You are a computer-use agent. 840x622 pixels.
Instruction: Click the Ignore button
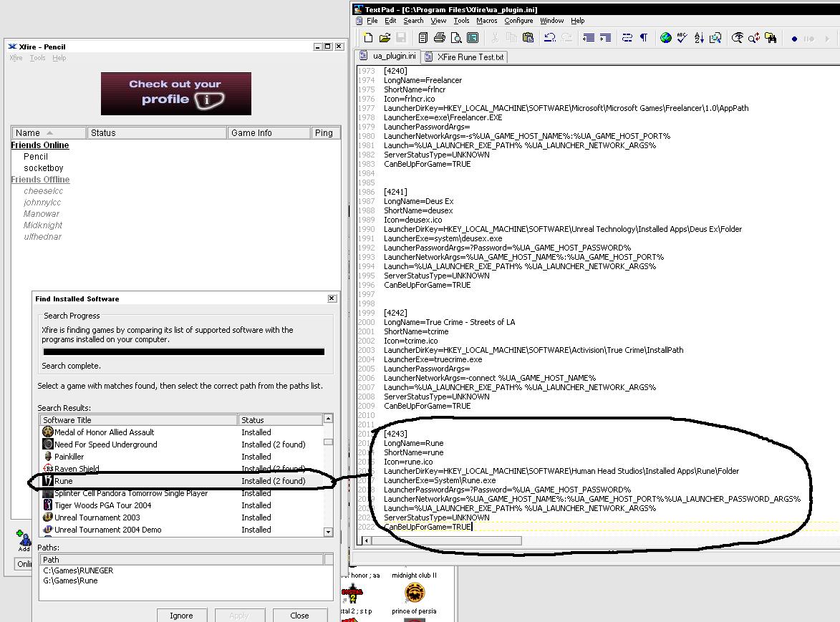click(x=182, y=616)
